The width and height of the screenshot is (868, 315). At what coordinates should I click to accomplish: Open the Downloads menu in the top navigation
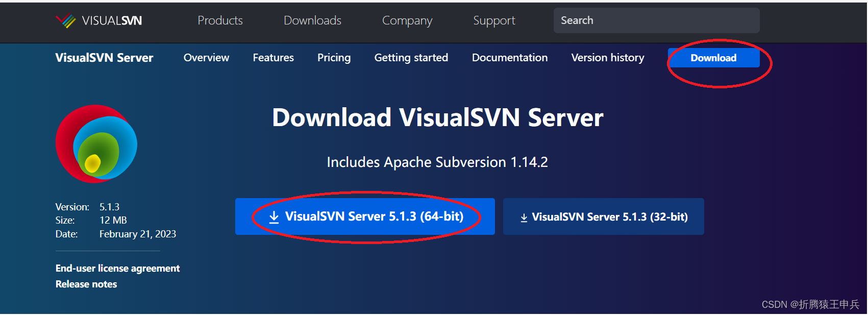(312, 20)
